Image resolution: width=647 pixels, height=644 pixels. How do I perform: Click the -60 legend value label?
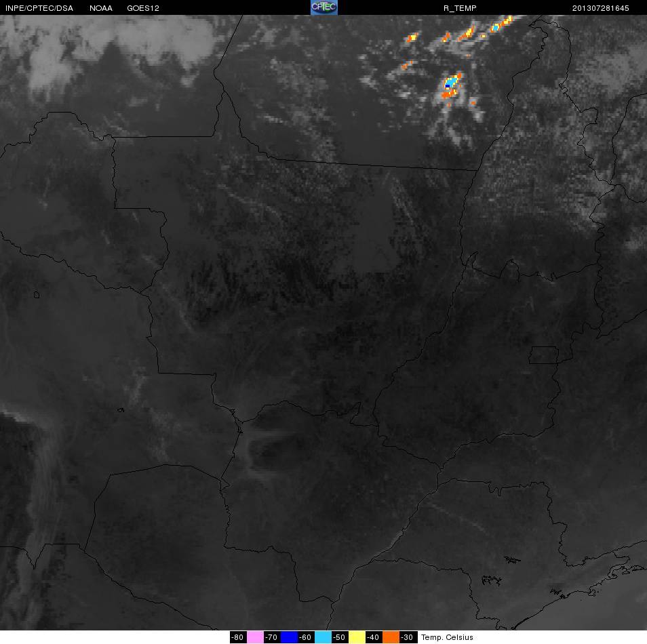coord(306,637)
